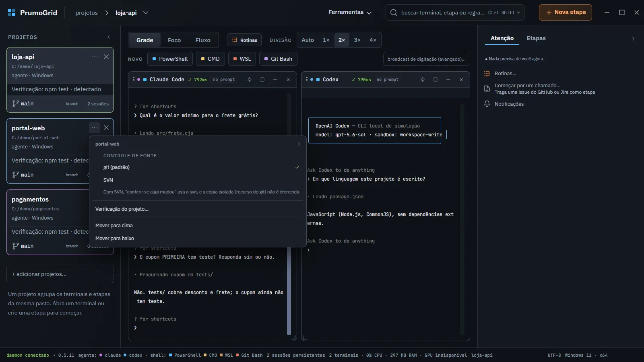Minimize the Codex terminal panel
Image resolution: width=644 pixels, height=362 pixels.
(448, 80)
